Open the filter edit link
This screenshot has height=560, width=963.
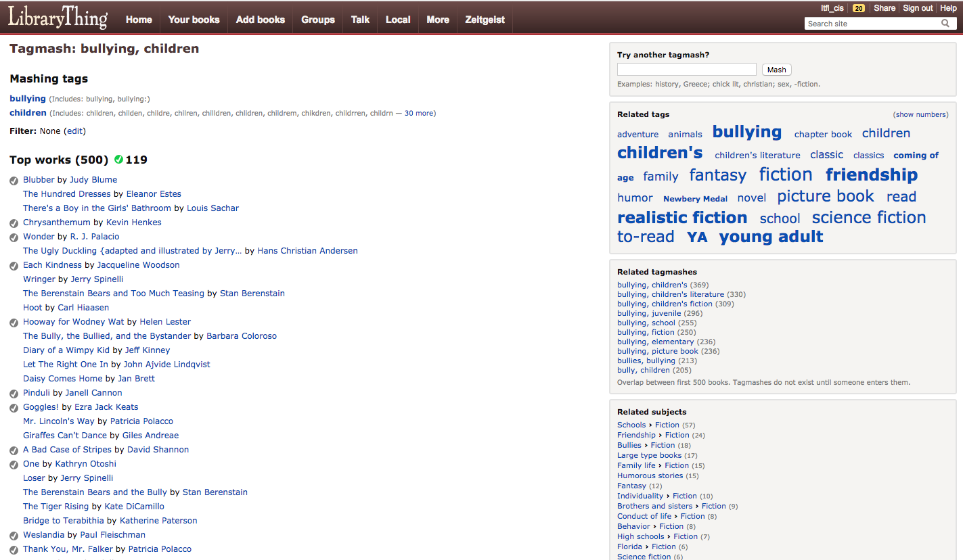[x=74, y=131]
